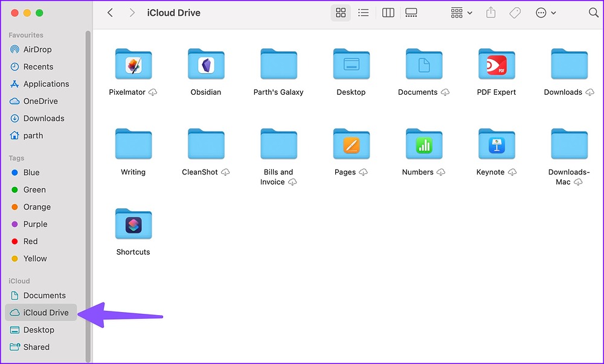Switch to gallery view
The width and height of the screenshot is (604, 364).
click(411, 13)
